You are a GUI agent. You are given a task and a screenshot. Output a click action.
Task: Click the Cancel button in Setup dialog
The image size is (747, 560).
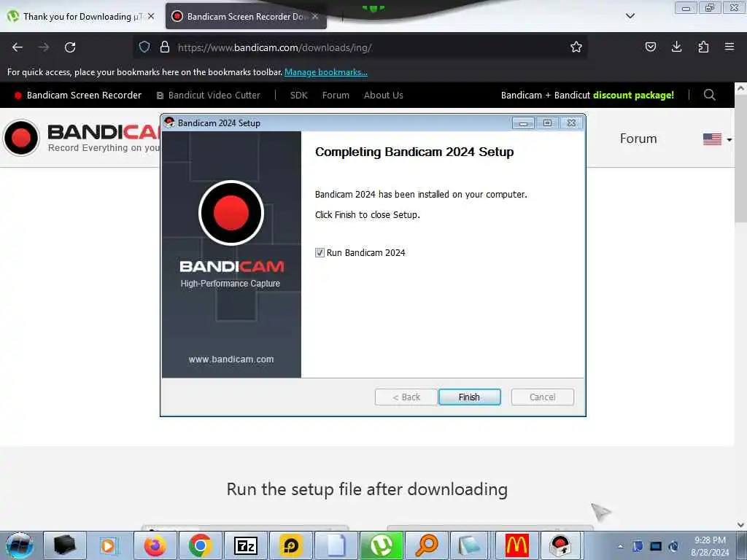(x=542, y=397)
